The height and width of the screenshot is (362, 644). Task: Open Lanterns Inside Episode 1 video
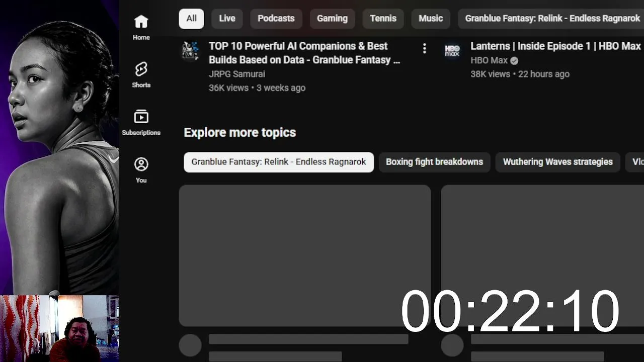pyautogui.click(x=555, y=46)
